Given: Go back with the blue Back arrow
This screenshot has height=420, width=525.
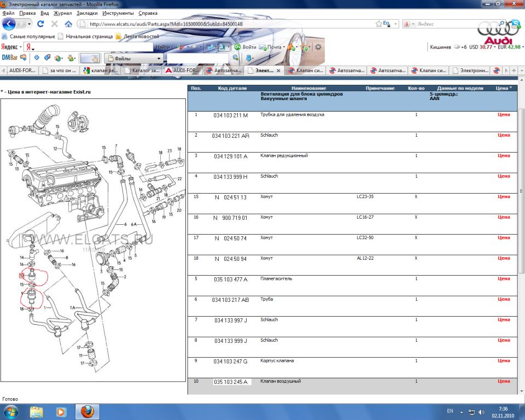Looking at the screenshot, I should pyautogui.click(x=9, y=24).
